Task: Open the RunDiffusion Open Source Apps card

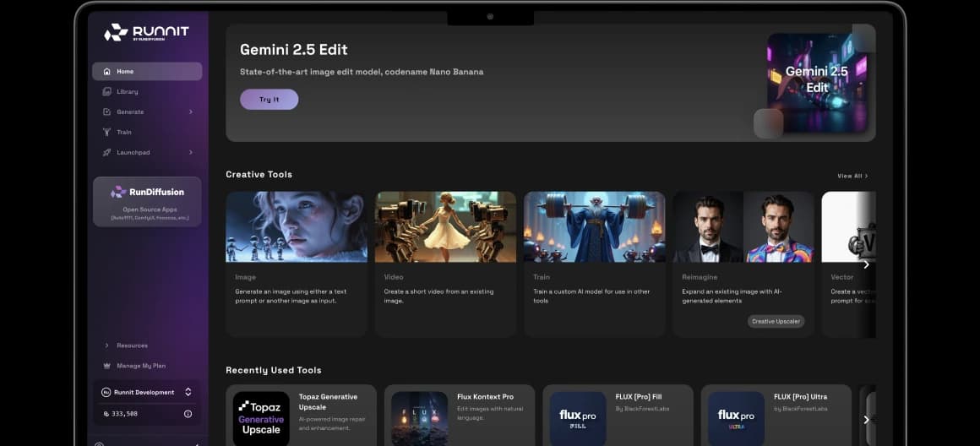Action: point(147,202)
